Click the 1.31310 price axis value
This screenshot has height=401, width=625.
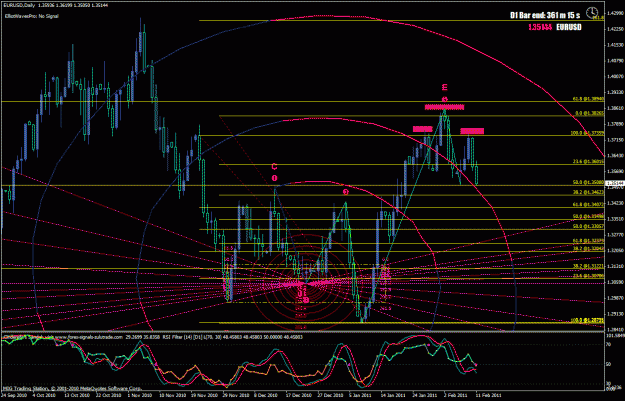pos(615,266)
